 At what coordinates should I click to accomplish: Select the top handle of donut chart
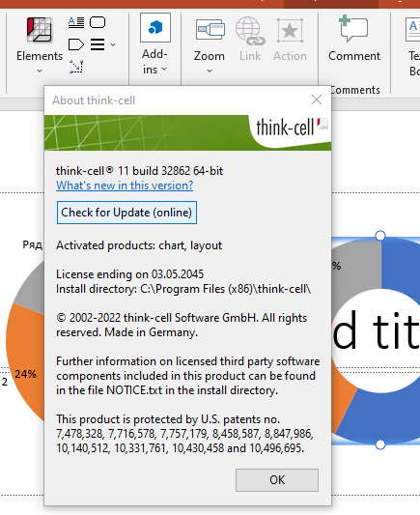(380, 236)
